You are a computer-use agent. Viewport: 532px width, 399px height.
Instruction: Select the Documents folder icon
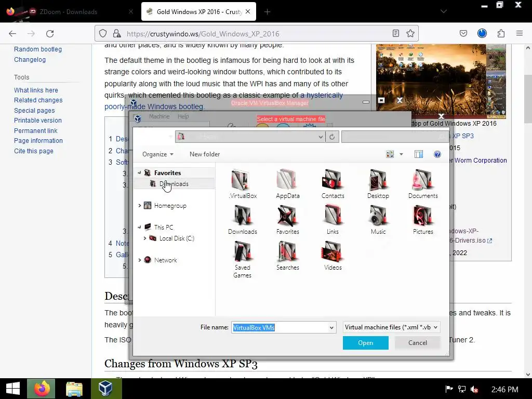coord(423,180)
